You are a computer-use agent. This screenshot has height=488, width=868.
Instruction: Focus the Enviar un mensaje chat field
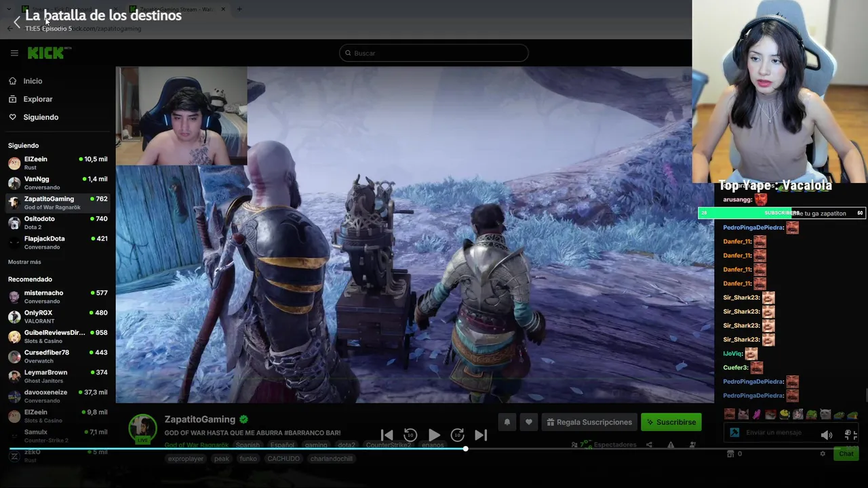pos(773,432)
